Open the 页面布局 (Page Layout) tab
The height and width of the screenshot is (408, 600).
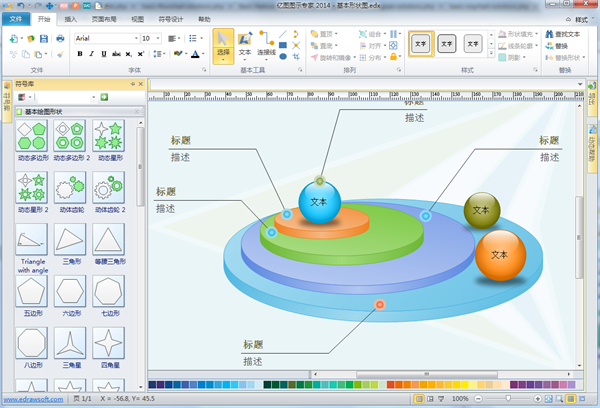coord(102,19)
